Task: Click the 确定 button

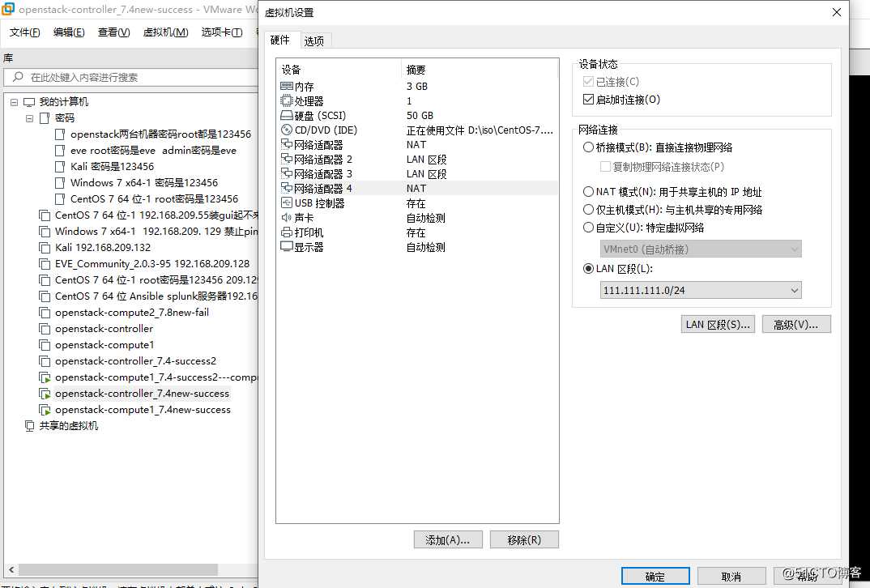Action: point(655,577)
